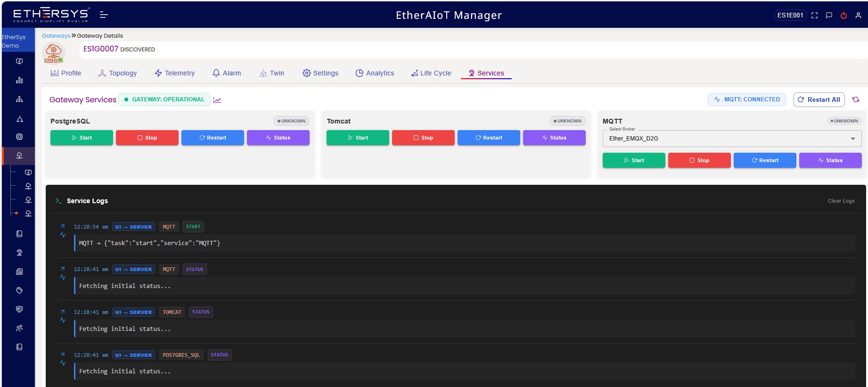Restart the MQTT service
This screenshot has height=387, width=868.
click(765, 160)
